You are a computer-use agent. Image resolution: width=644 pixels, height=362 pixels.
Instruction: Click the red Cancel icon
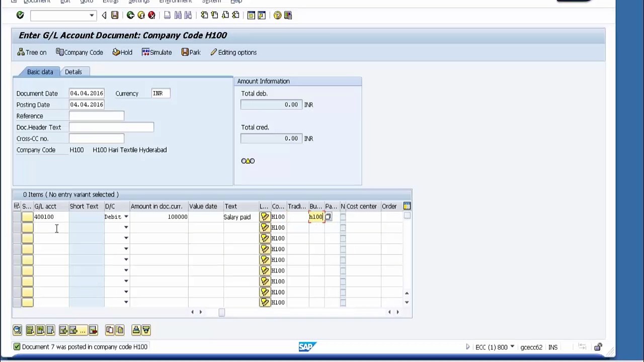coord(151,15)
